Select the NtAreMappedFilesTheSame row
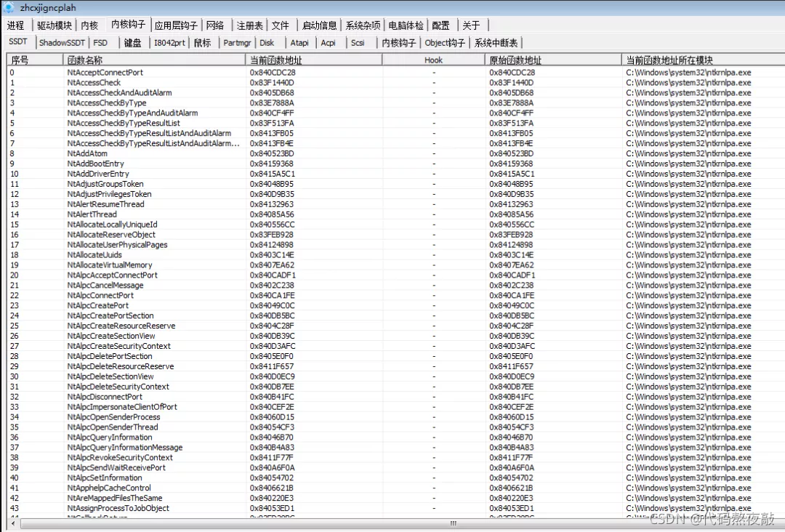Image resolution: width=785 pixels, height=532 pixels. [x=397, y=498]
